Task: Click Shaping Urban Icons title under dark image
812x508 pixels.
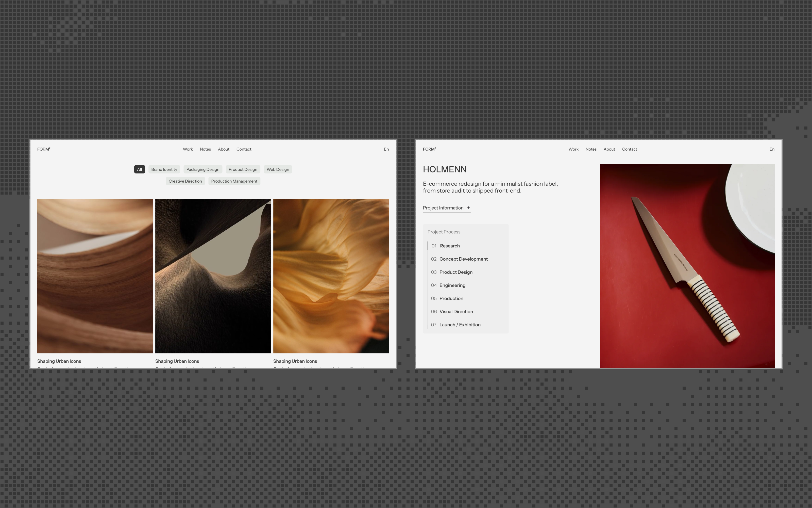Action: (177, 361)
